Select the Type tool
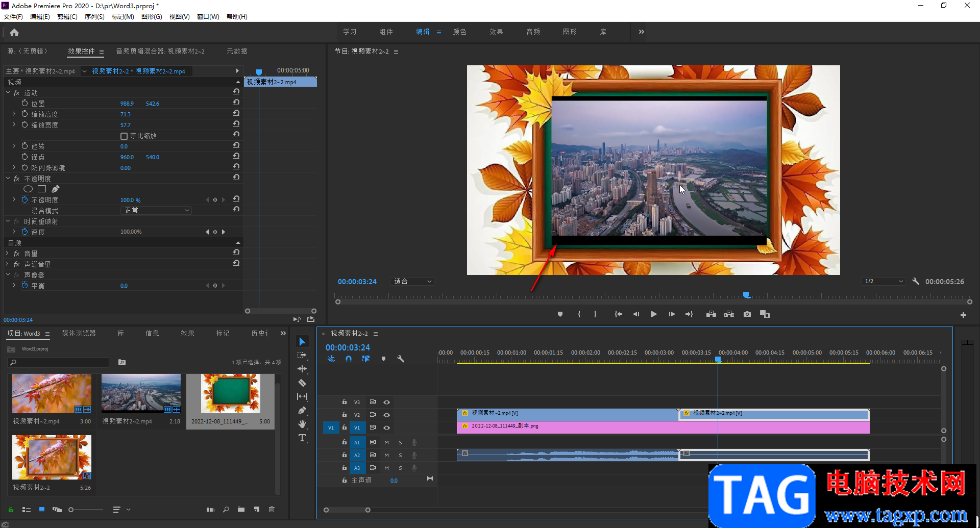This screenshot has width=980, height=528. point(302,438)
